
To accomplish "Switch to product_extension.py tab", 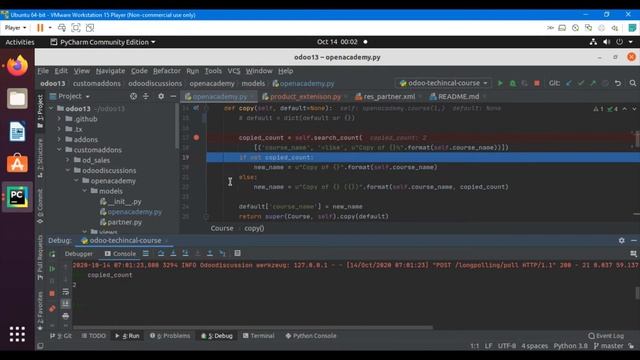I will click(304, 97).
